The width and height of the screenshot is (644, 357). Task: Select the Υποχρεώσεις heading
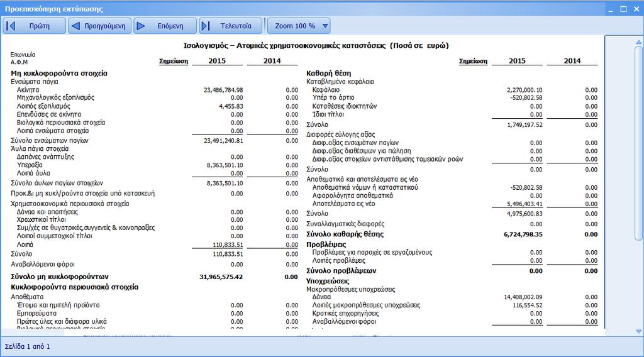click(x=328, y=281)
